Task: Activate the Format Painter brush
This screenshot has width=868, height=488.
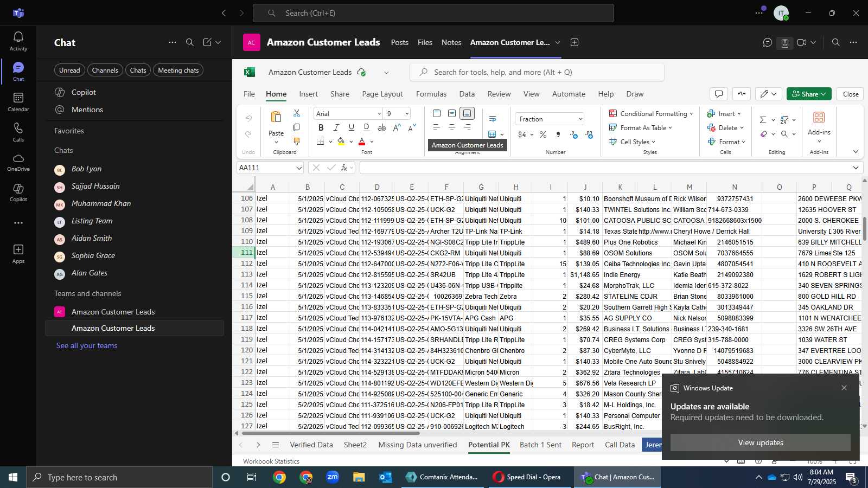Action: tap(296, 142)
